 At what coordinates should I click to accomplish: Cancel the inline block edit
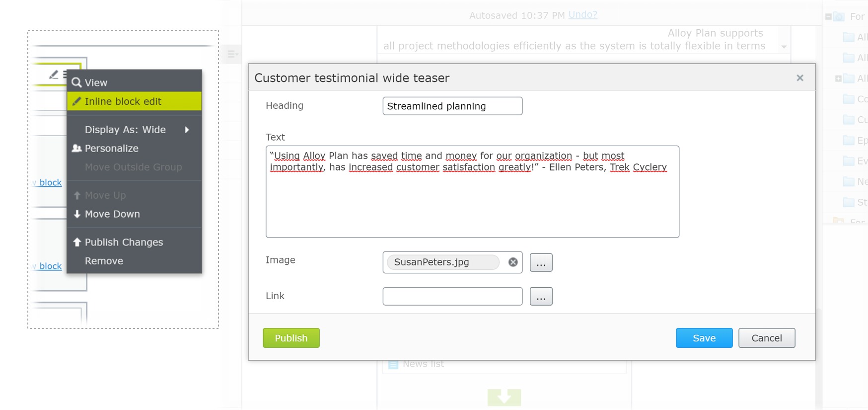click(766, 338)
